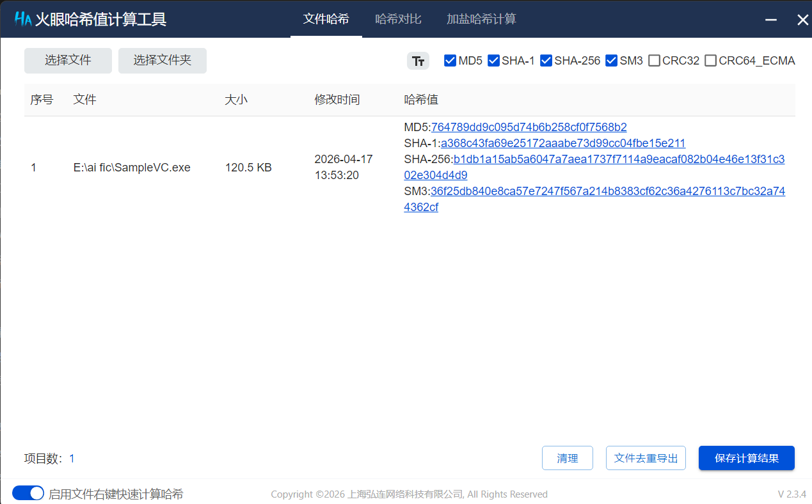The image size is (812, 504).
Task: Click the 序号 column header
Action: (42, 100)
